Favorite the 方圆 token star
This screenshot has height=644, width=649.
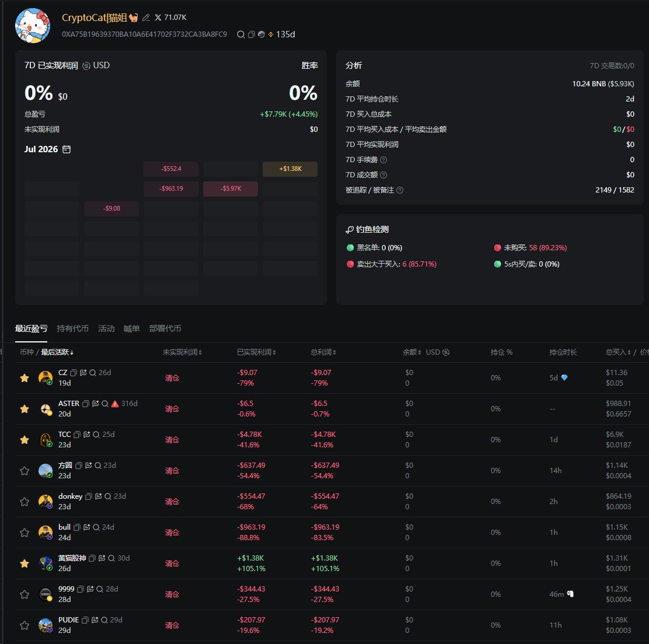click(x=25, y=471)
